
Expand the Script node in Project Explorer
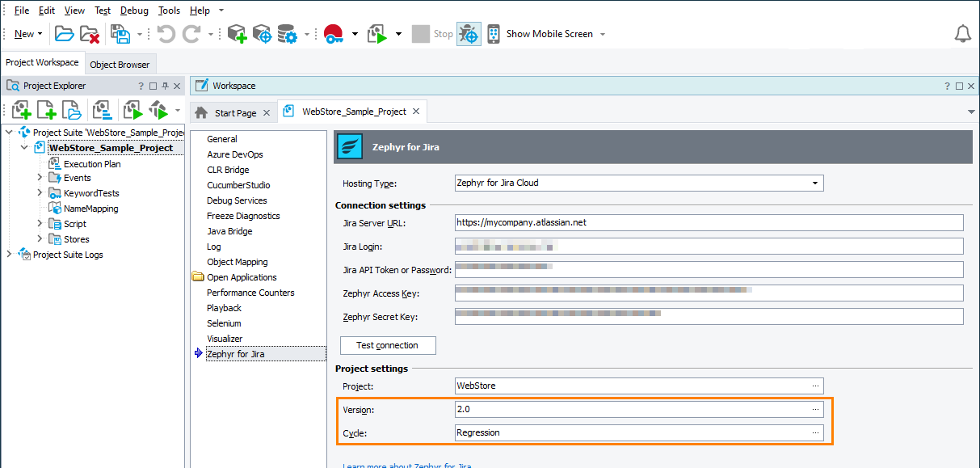point(40,223)
